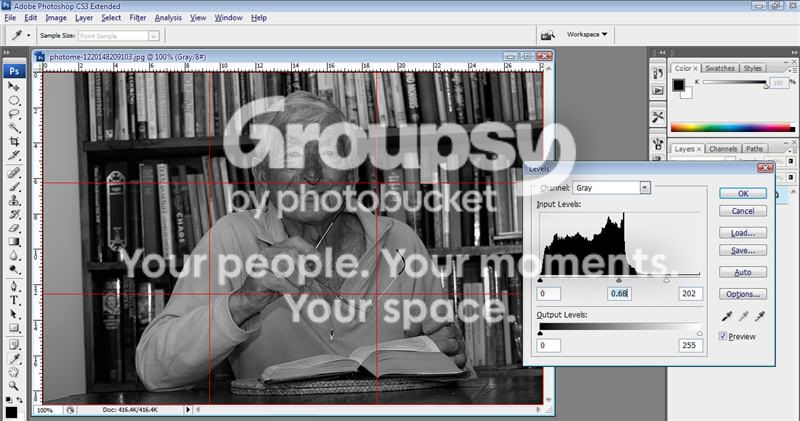Click the output white level slider
This screenshot has width=800, height=421.
tap(699, 333)
